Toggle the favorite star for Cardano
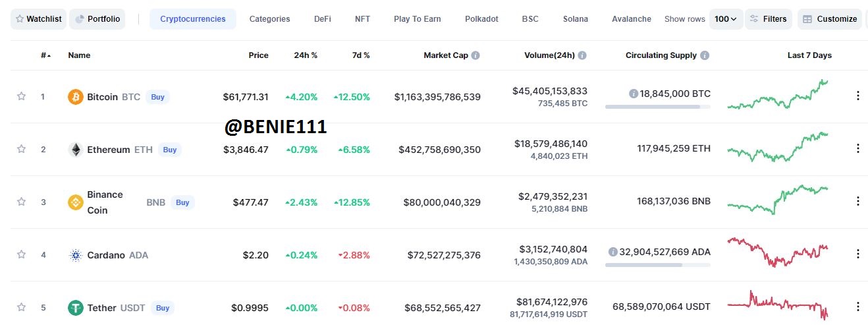Image resolution: width=868 pixels, height=325 pixels. pos(21,254)
